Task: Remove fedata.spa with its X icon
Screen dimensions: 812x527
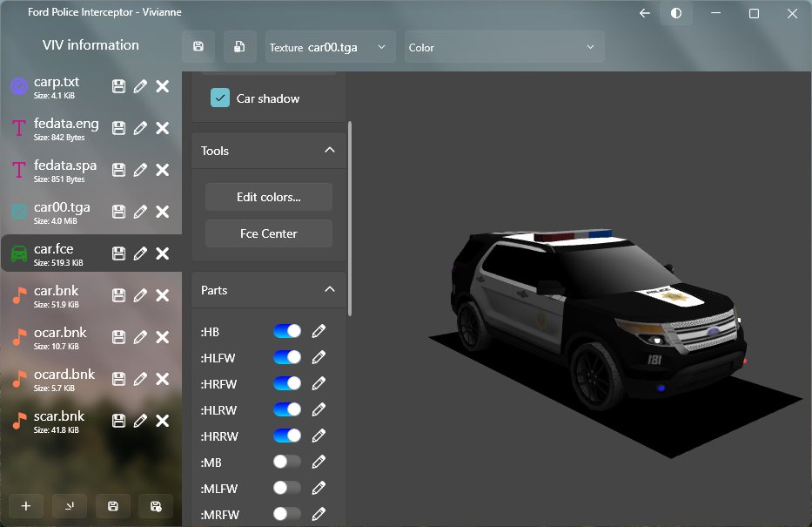Action: pyautogui.click(x=163, y=170)
